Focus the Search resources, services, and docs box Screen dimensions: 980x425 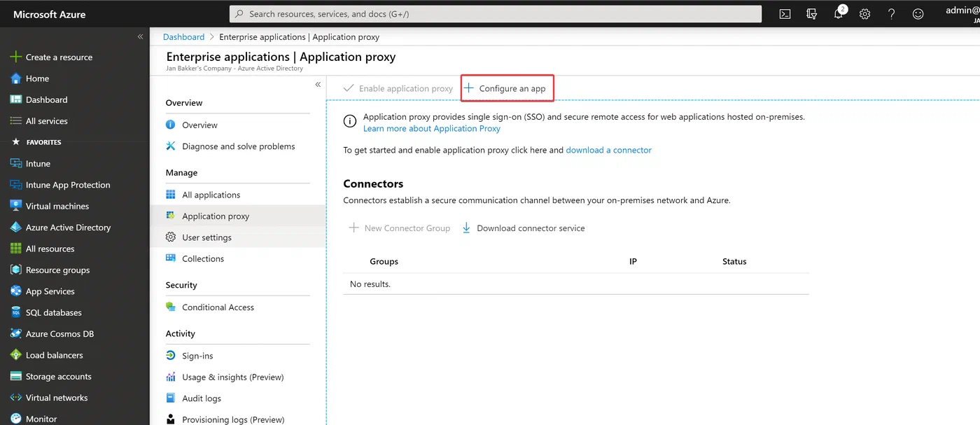(496, 14)
